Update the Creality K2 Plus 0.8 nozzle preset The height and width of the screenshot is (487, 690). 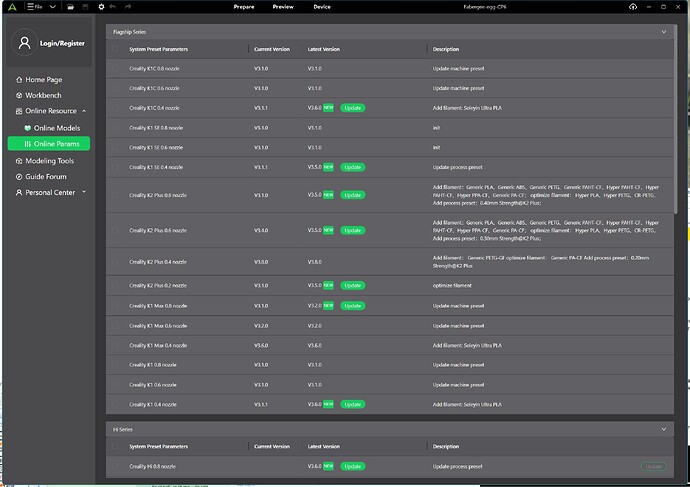tap(352, 195)
